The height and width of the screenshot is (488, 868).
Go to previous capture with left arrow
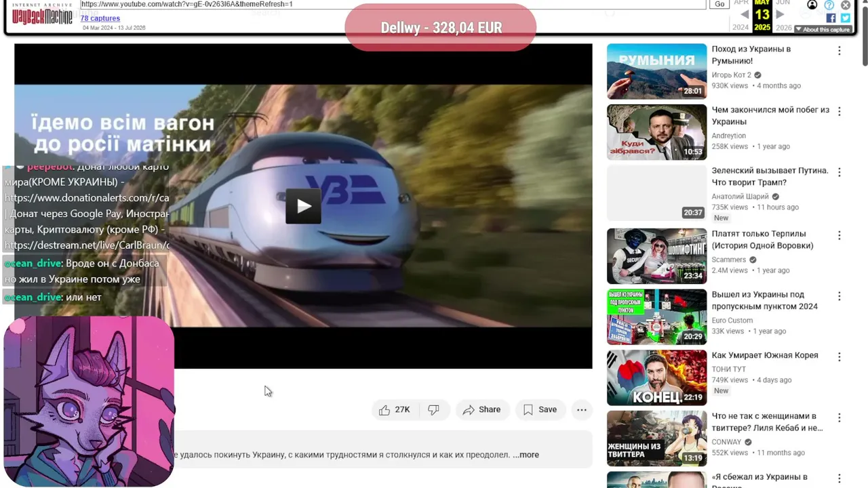(745, 14)
